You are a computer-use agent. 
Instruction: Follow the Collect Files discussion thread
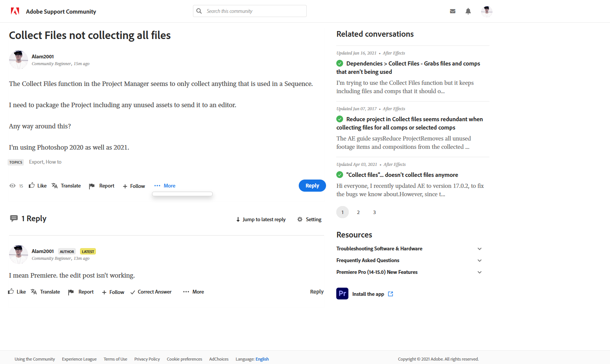pos(133,186)
